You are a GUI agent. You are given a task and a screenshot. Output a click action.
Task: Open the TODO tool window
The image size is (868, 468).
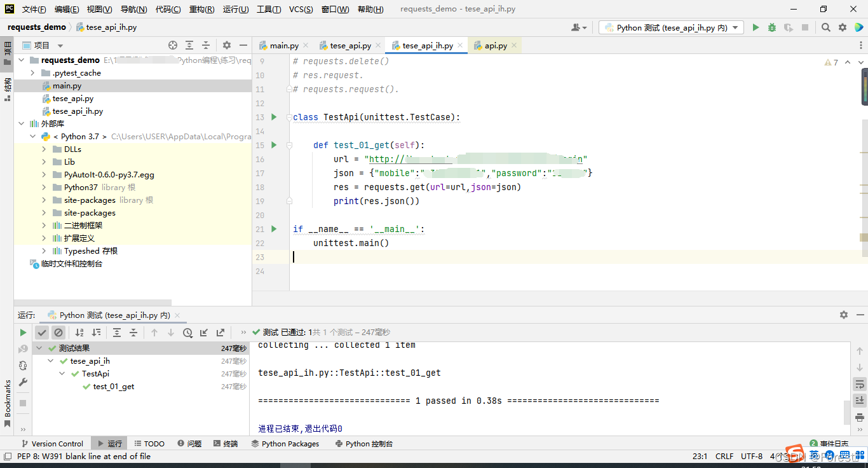coord(149,443)
